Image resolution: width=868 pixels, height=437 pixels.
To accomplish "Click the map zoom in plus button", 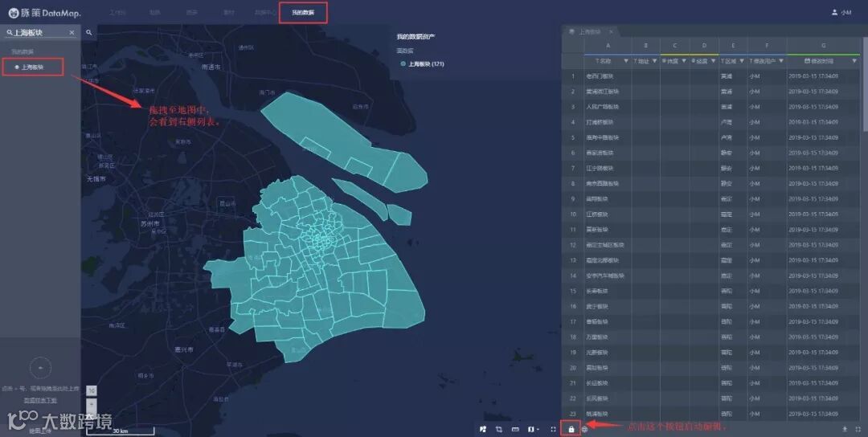I will pyautogui.click(x=92, y=404).
